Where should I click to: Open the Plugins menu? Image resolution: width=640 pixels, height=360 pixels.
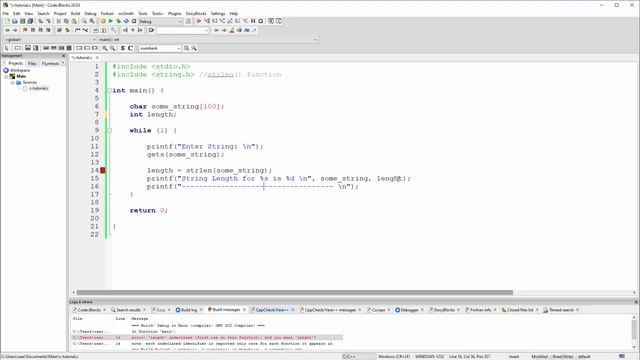(x=174, y=13)
